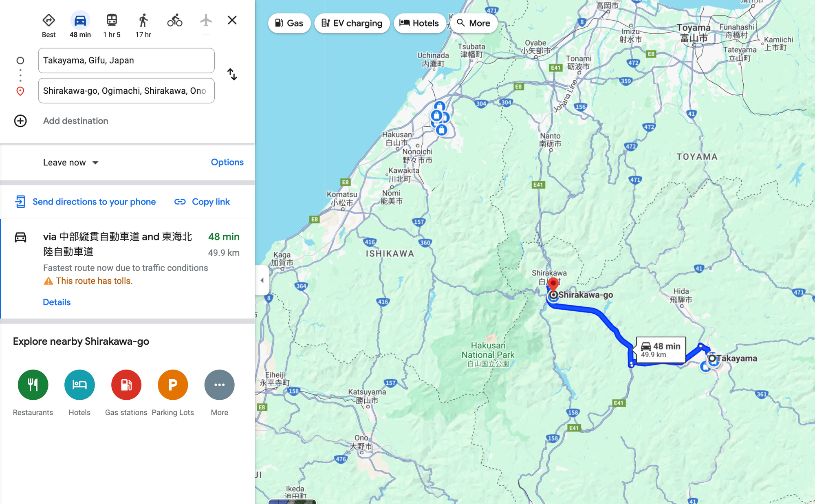Collapse the side panel arrow
This screenshot has height=504, width=815.
pos(262,280)
